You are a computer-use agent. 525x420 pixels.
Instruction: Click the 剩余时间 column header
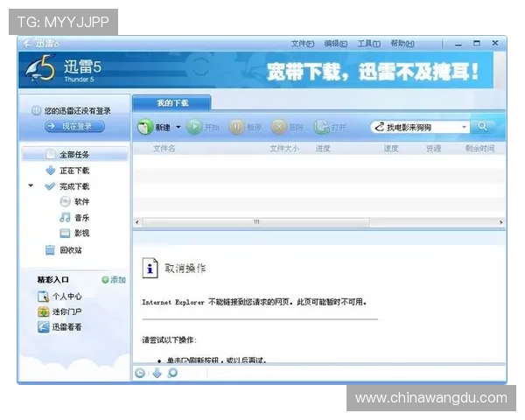coord(479,149)
